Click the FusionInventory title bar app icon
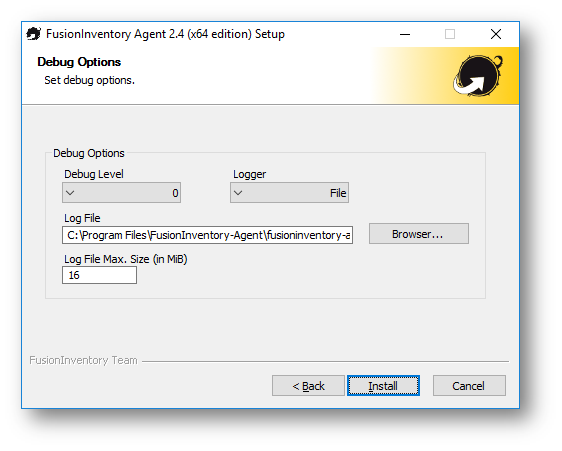Image resolution: width=562 pixels, height=451 pixels. pyautogui.click(x=34, y=34)
